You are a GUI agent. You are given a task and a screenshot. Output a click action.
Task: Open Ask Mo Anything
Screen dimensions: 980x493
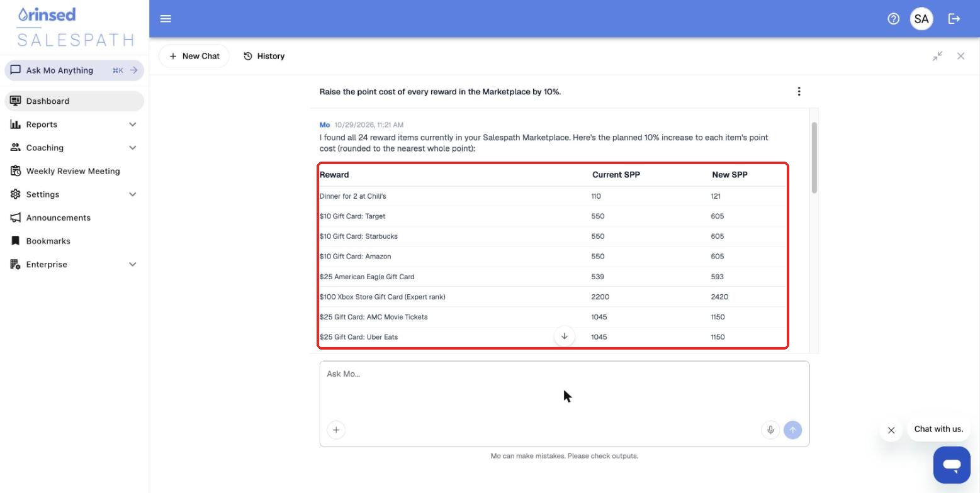coord(74,70)
